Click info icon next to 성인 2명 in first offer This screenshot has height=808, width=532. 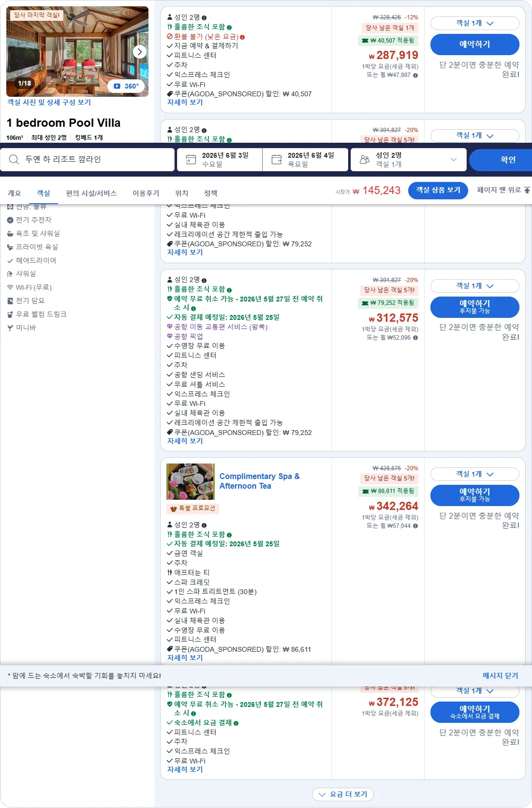204,18
